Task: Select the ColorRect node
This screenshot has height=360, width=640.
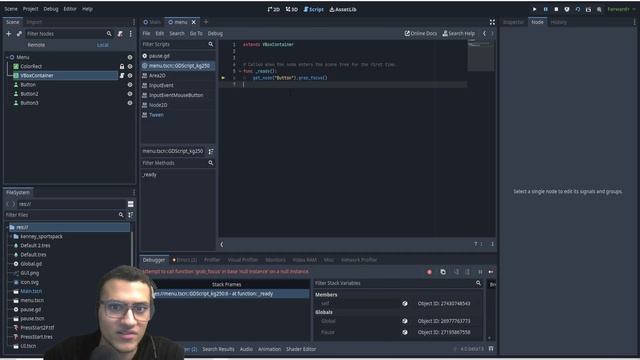Action: [x=31, y=66]
